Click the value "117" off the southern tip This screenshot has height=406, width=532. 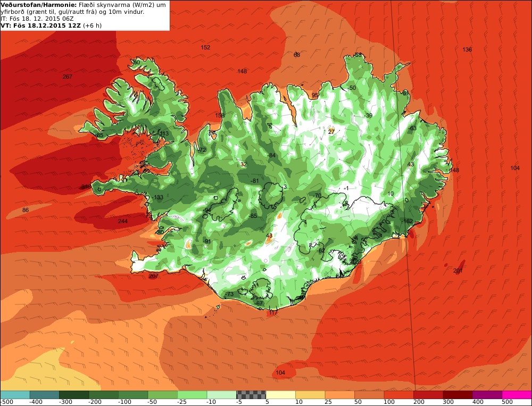pyautogui.click(x=273, y=313)
